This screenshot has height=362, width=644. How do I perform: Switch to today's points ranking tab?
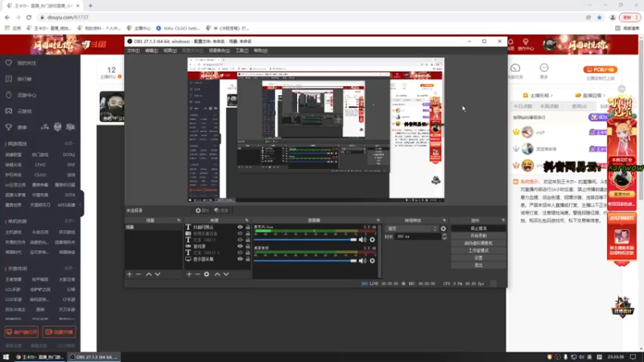[522, 106]
